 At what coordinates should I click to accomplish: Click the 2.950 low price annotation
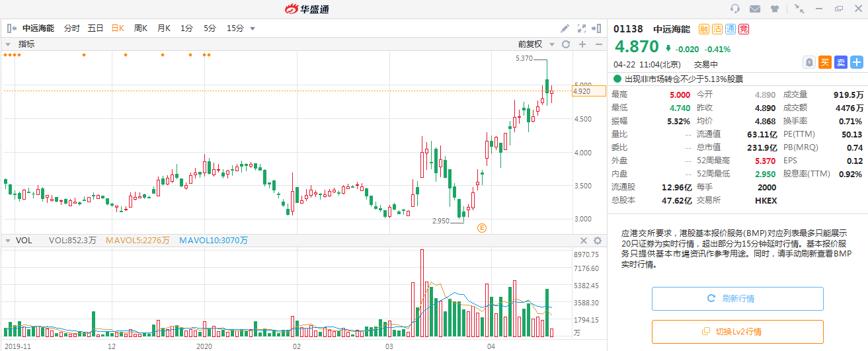click(441, 220)
